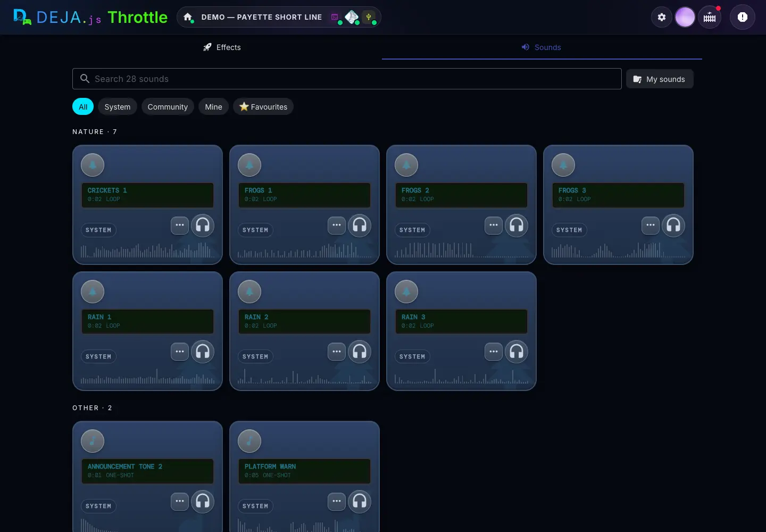The image size is (766, 532).
Task: Preview Frogs 2 with the headphones button
Action: click(x=517, y=225)
